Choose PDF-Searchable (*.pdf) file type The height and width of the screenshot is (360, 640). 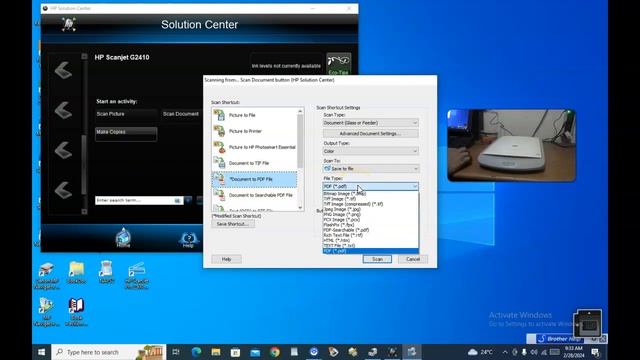tap(371, 230)
